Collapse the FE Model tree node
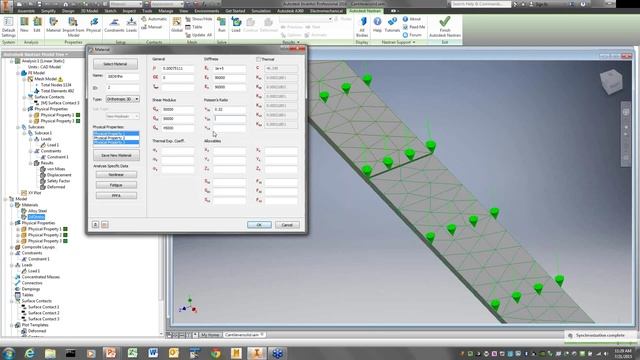Image resolution: width=640 pixels, height=360 pixels. click(18, 73)
